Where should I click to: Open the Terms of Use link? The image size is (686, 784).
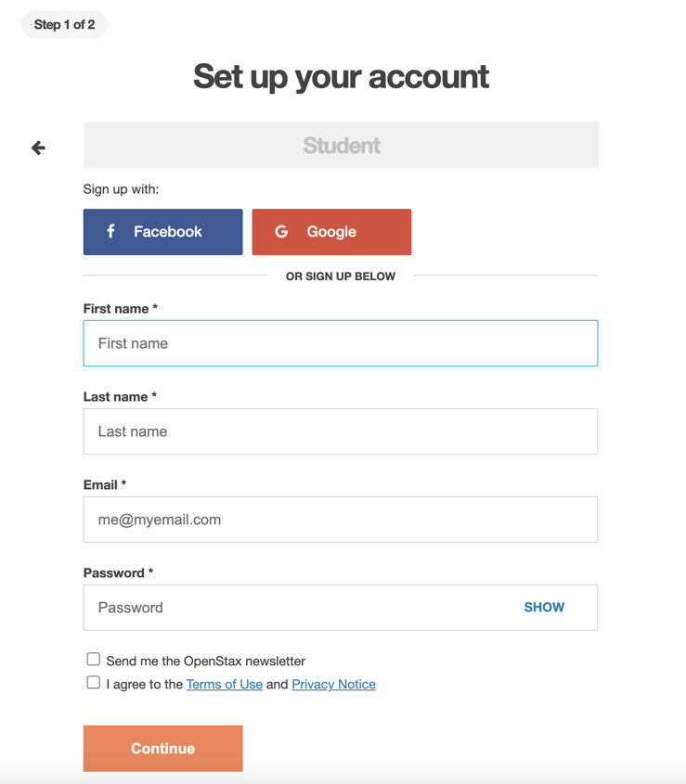[225, 684]
